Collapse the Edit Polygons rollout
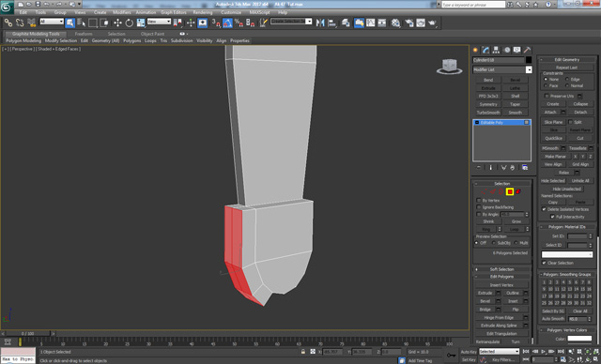The width and height of the screenshot is (601, 364). (x=502, y=277)
